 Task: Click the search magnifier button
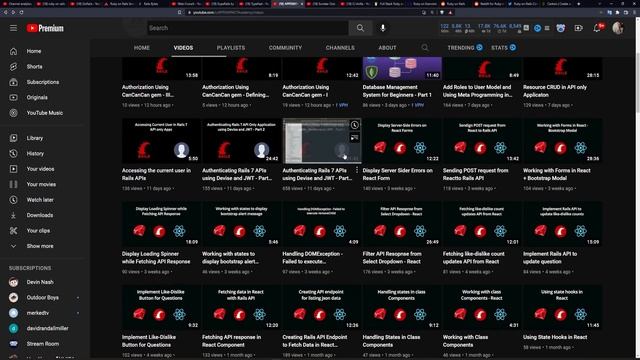pos(360,28)
